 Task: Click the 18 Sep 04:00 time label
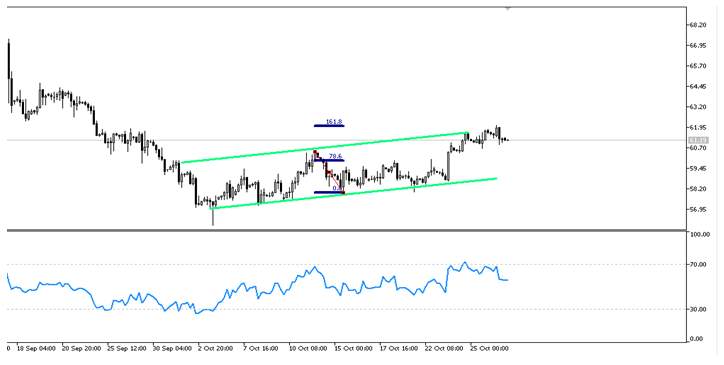pos(36,348)
